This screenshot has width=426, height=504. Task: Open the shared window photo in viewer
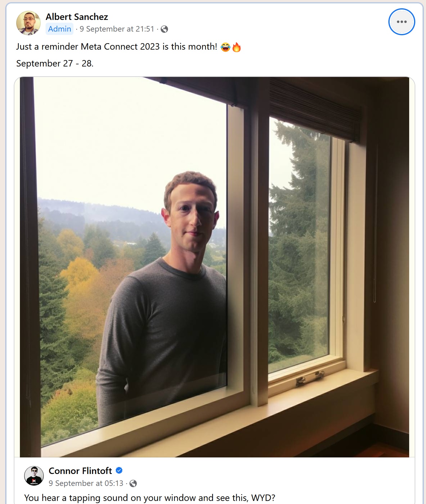(214, 267)
